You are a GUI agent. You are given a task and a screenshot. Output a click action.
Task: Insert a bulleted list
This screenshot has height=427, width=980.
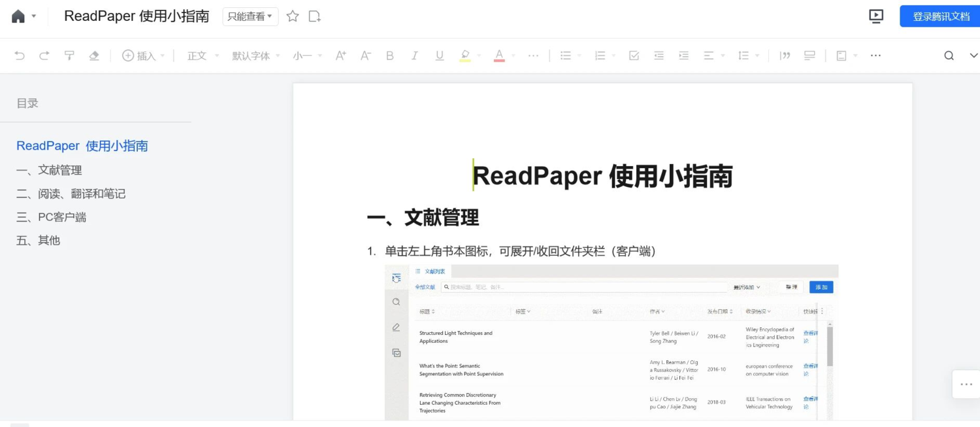pyautogui.click(x=566, y=56)
